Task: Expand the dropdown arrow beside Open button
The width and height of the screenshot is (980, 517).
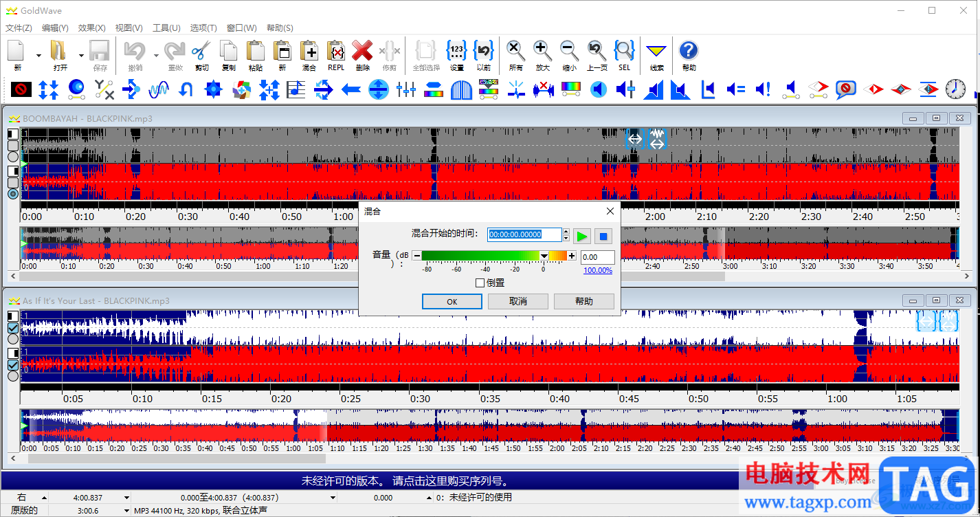Action: coord(81,55)
